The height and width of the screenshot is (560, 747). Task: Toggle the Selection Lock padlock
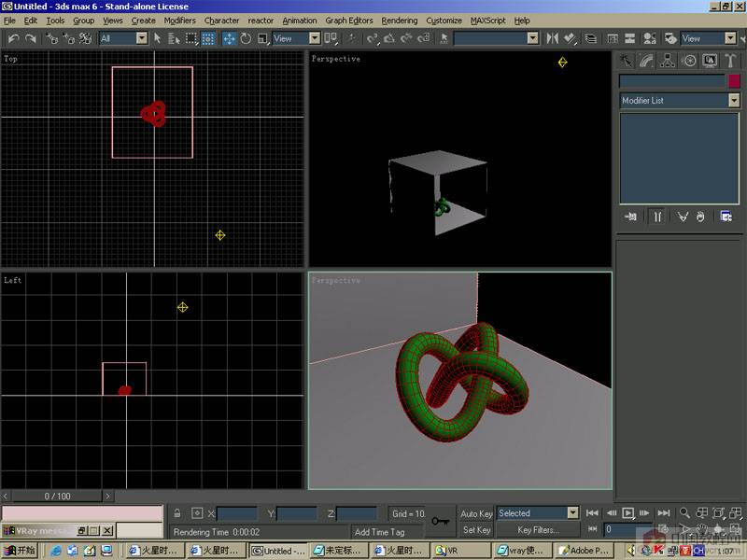point(177,513)
